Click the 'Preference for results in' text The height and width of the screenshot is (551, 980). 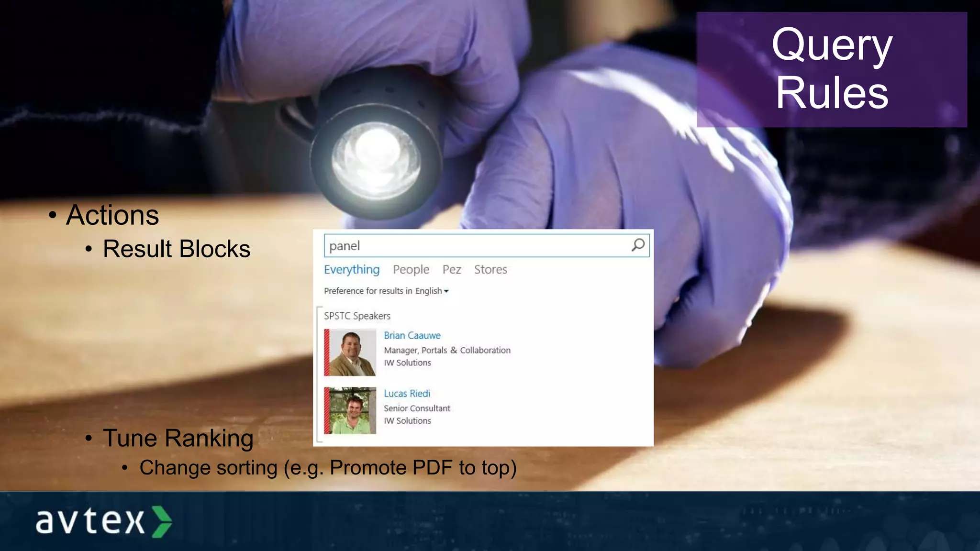click(368, 291)
